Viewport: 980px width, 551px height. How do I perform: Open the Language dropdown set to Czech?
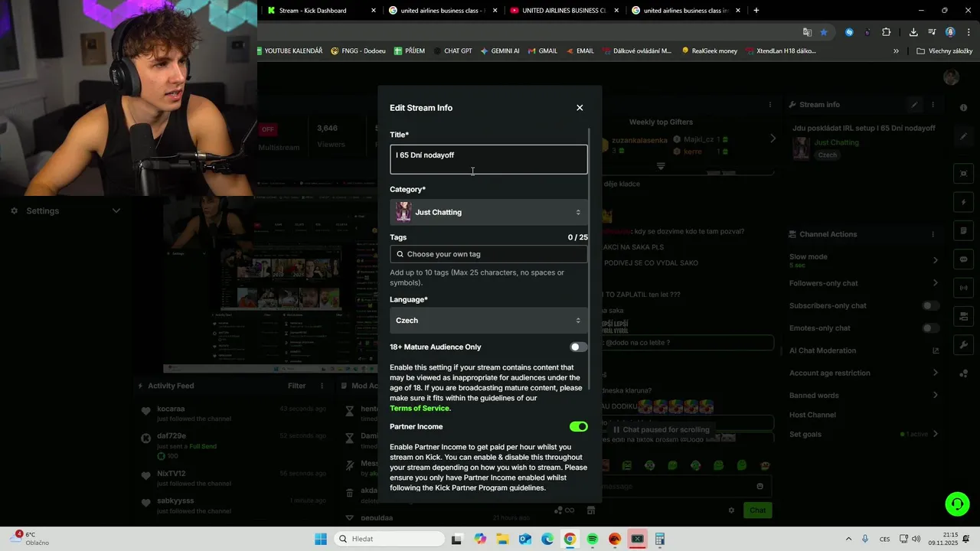click(488, 321)
